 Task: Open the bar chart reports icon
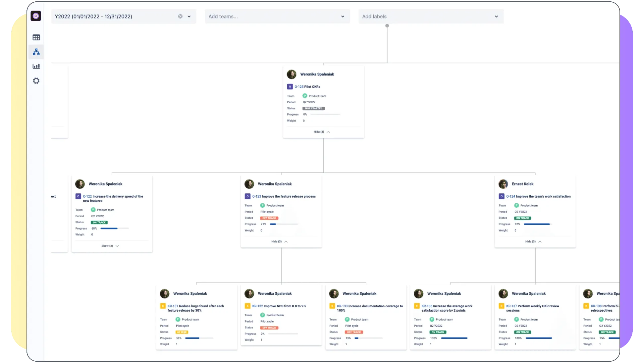pos(36,66)
